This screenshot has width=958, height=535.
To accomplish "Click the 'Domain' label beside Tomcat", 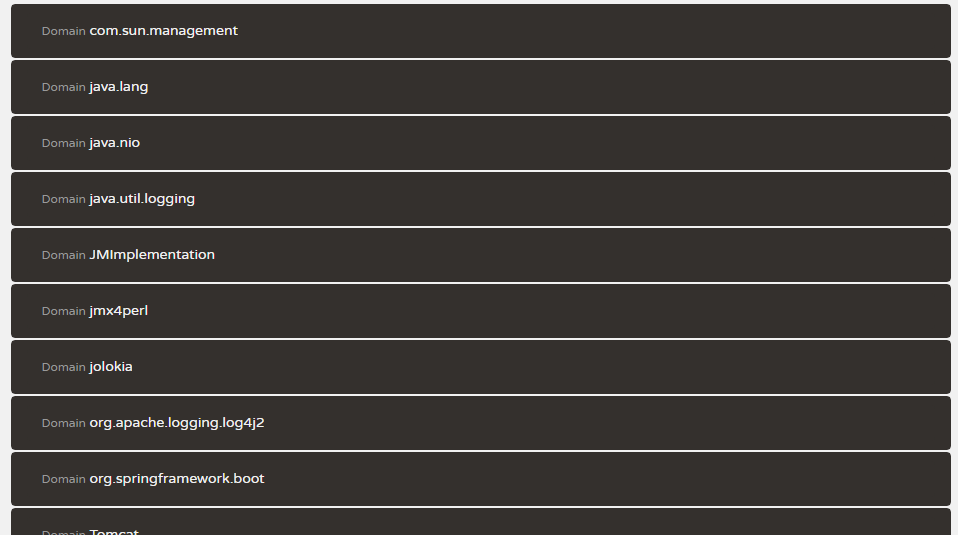I will pyautogui.click(x=63, y=531).
